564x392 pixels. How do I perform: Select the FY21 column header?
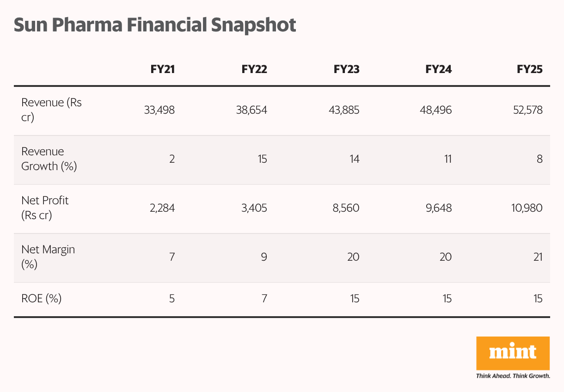tap(163, 69)
